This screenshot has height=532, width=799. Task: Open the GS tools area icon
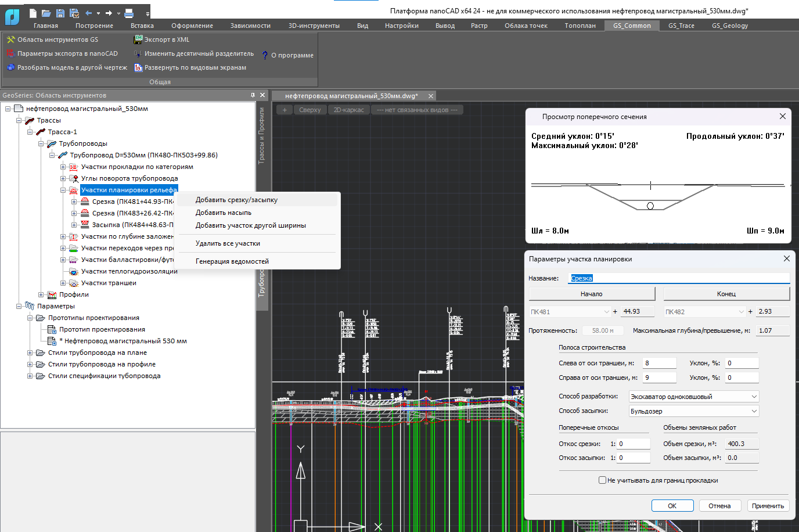[10, 39]
